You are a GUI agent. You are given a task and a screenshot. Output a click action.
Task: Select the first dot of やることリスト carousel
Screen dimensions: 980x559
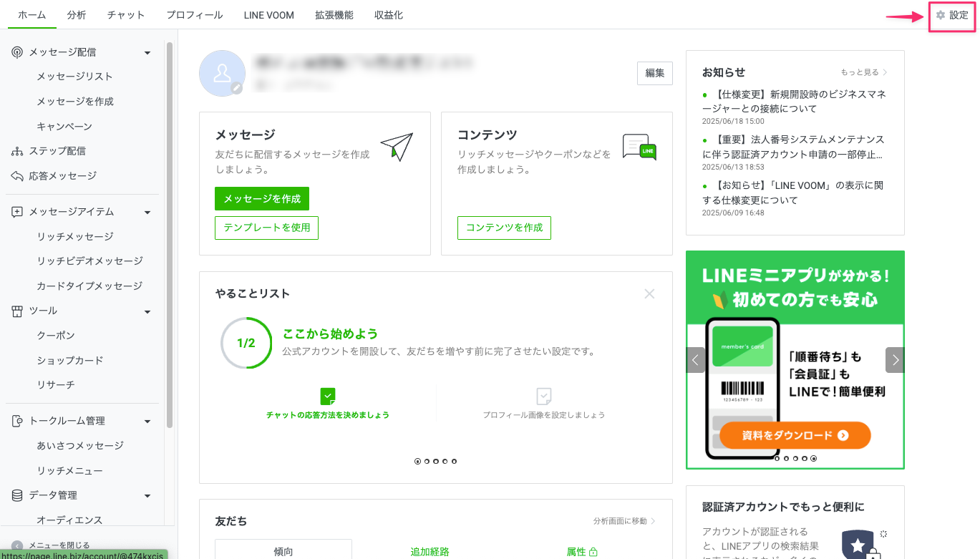point(417,462)
